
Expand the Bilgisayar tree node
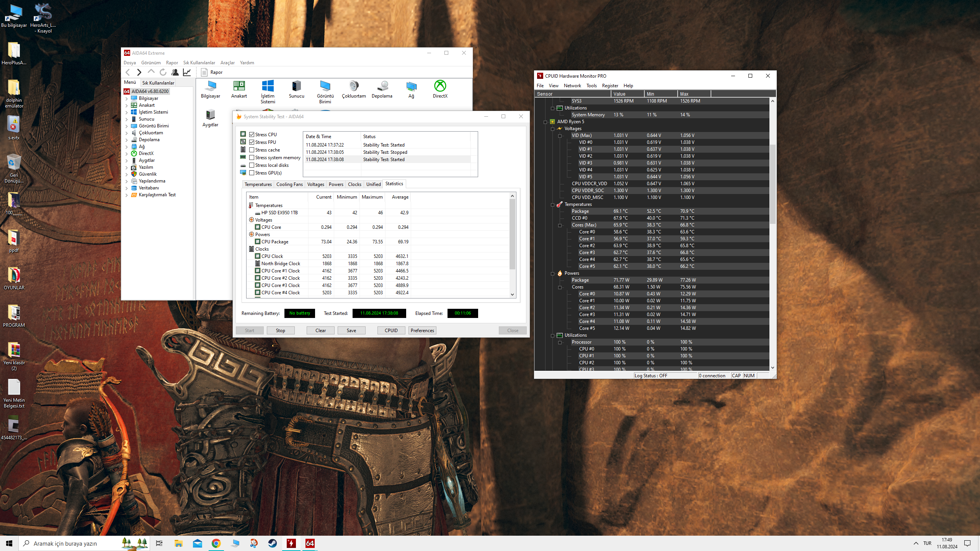pos(127,98)
